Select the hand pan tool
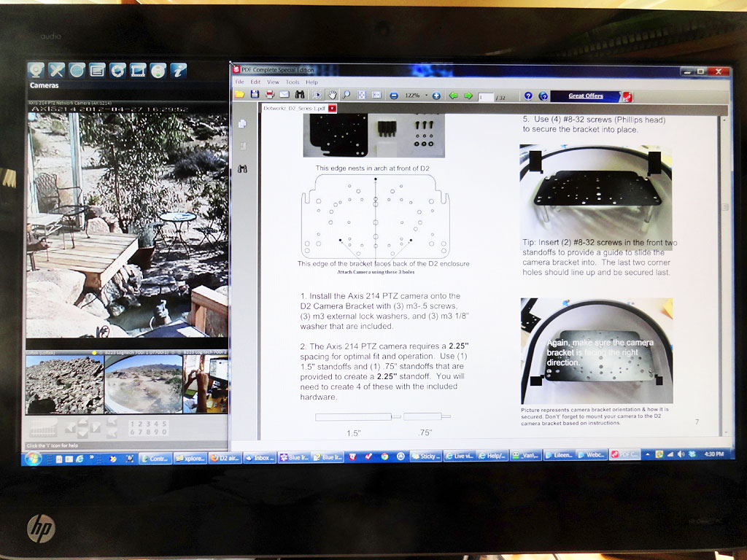 pos(332,95)
